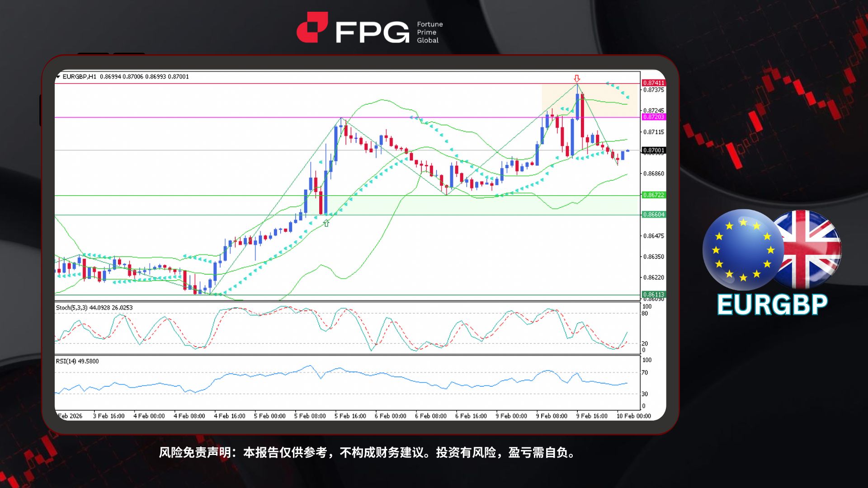868x488 pixels.
Task: Click the green up arrow buy signal
Action: [326, 223]
